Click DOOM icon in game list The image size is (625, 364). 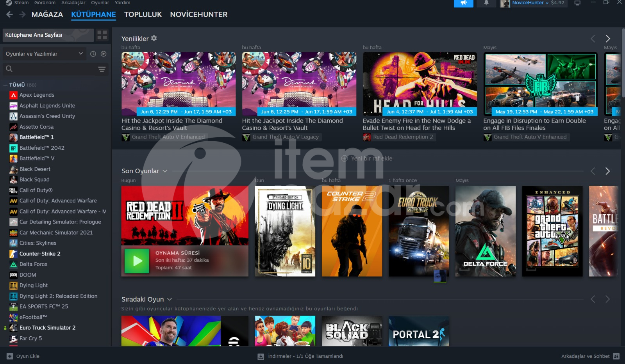click(13, 275)
